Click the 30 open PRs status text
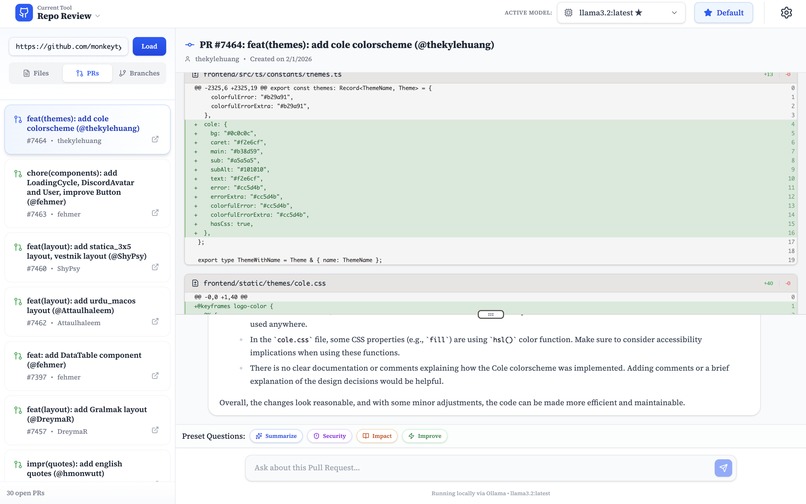Image resolution: width=806 pixels, height=504 pixels. 26,493
